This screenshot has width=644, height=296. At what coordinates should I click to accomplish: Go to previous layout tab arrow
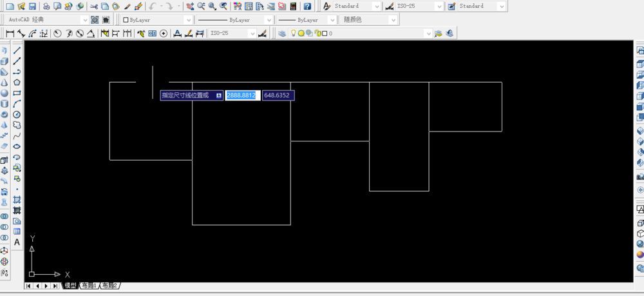[37, 286]
